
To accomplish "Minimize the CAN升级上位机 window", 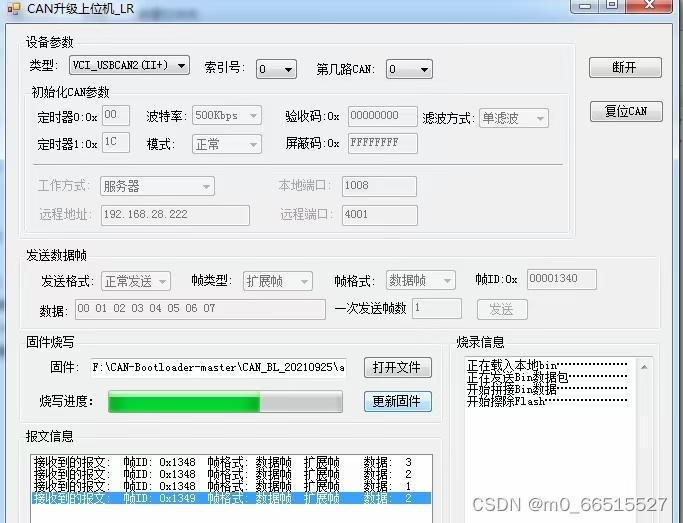I will (x=585, y=6).
